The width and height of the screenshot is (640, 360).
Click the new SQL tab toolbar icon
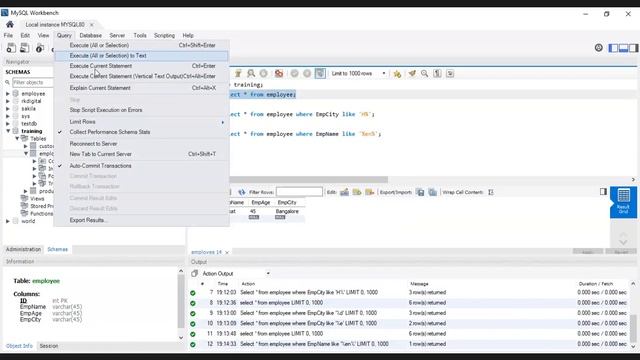pyautogui.click(x=11, y=48)
